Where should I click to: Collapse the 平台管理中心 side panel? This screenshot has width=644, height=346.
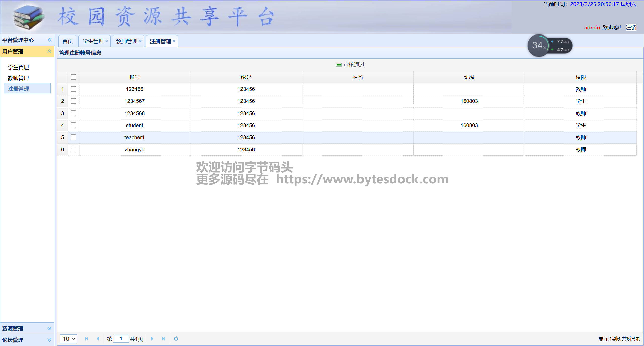[x=50, y=40]
